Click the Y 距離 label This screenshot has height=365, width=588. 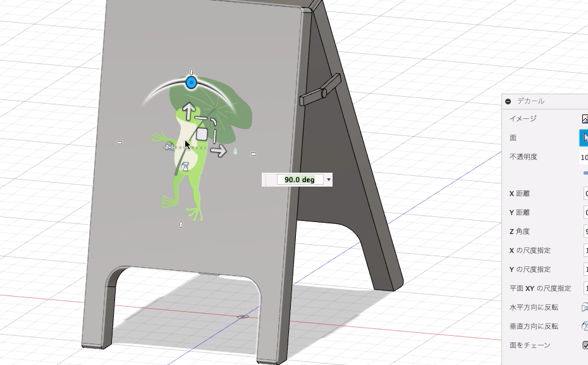(x=519, y=213)
